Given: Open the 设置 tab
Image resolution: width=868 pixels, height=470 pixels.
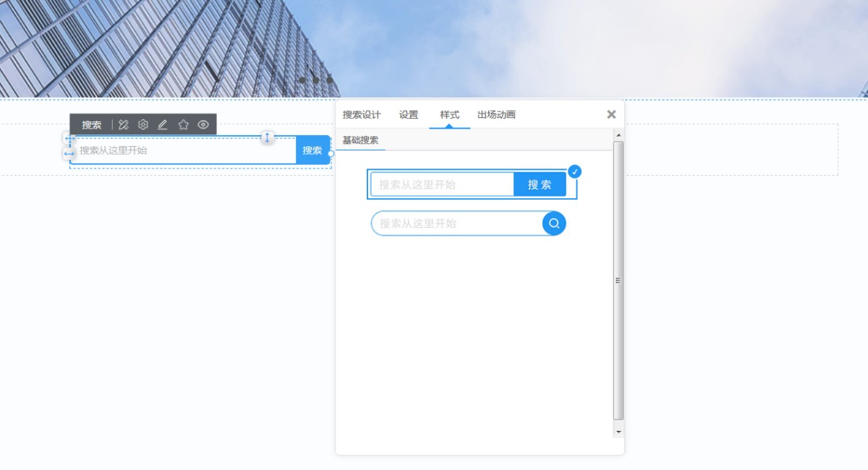Looking at the screenshot, I should [409, 115].
